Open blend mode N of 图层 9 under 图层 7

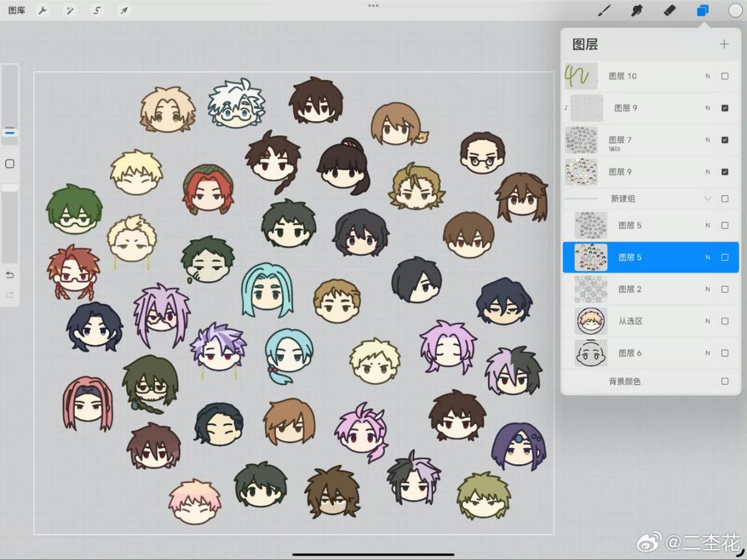coord(707,172)
